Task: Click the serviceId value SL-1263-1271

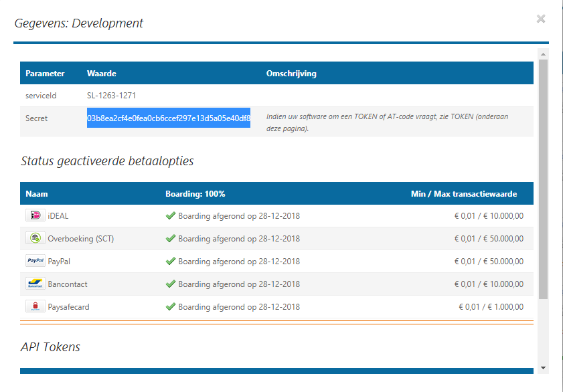Action: [x=112, y=96]
